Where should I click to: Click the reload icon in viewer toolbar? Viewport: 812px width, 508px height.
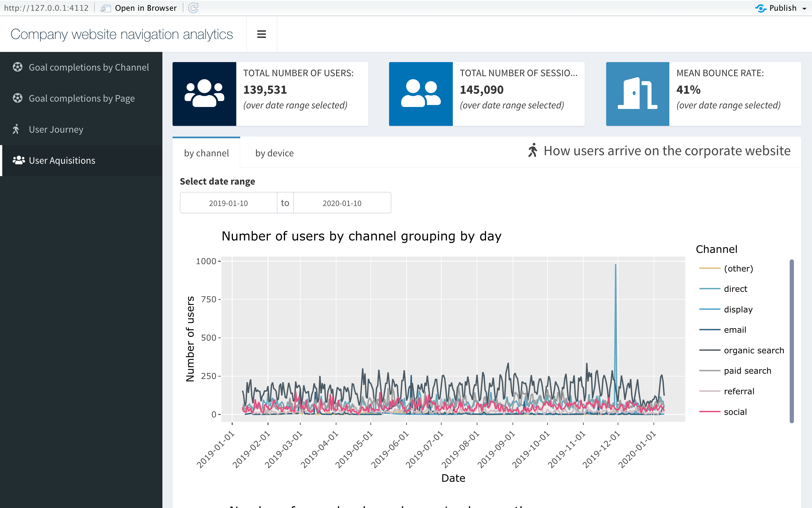(x=193, y=8)
